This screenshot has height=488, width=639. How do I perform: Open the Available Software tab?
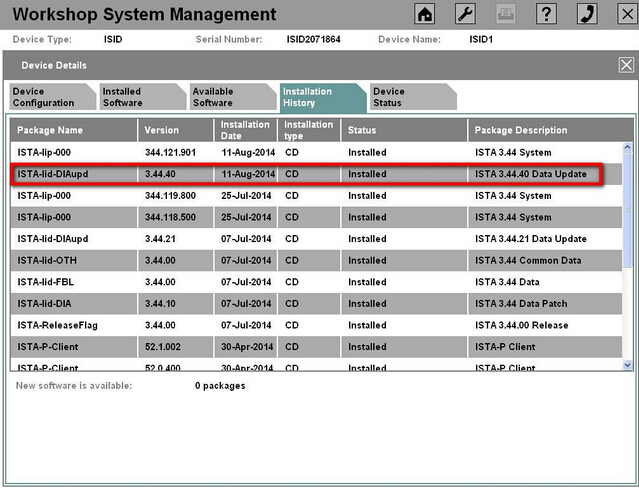pos(232,97)
